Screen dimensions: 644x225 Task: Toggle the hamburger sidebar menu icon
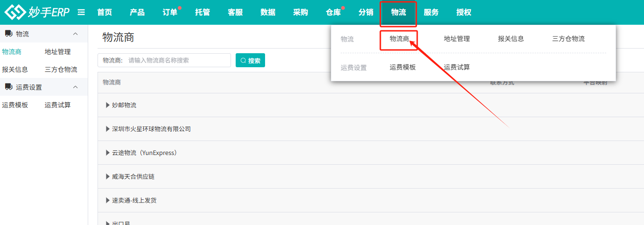(x=81, y=12)
